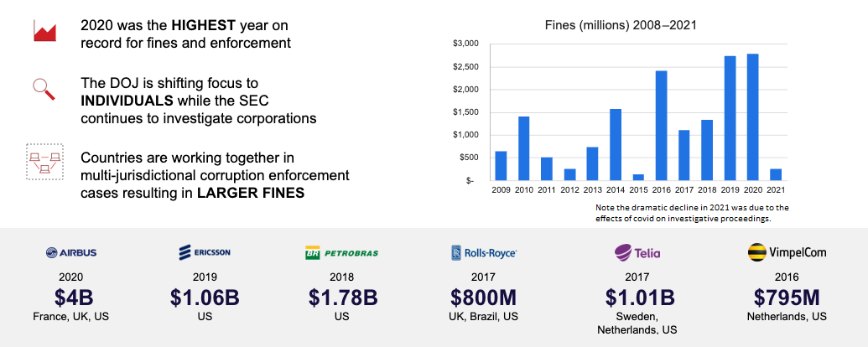Click the Ericsson $1.06B fine amount

point(205,298)
